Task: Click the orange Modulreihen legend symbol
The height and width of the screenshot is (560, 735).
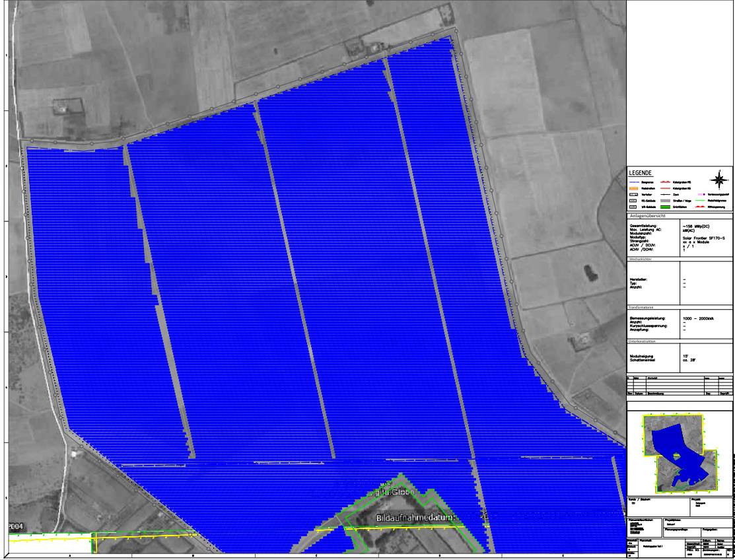Action: click(x=634, y=188)
